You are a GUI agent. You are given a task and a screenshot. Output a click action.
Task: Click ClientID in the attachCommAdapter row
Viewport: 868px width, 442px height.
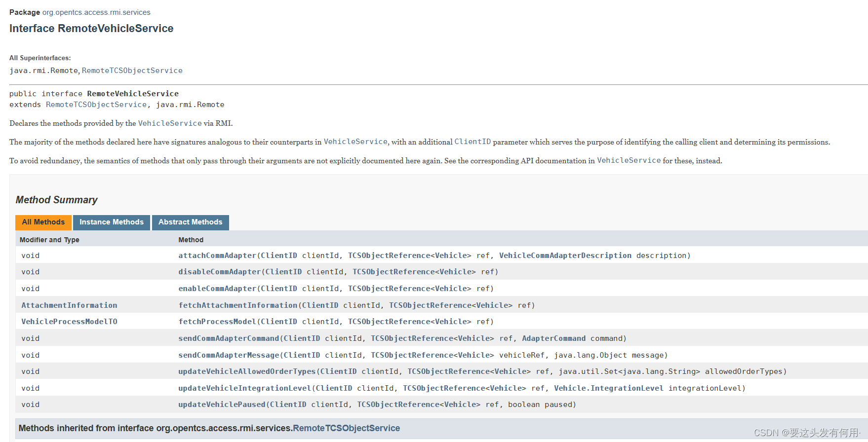279,256
